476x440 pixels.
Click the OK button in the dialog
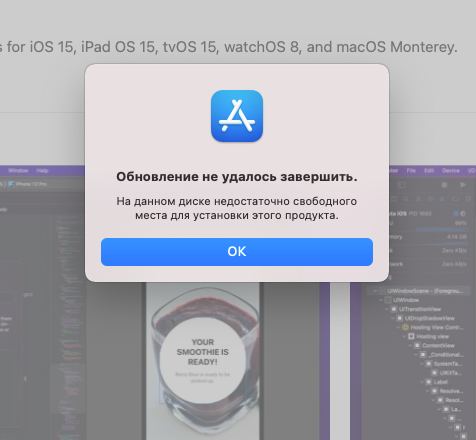click(x=237, y=252)
